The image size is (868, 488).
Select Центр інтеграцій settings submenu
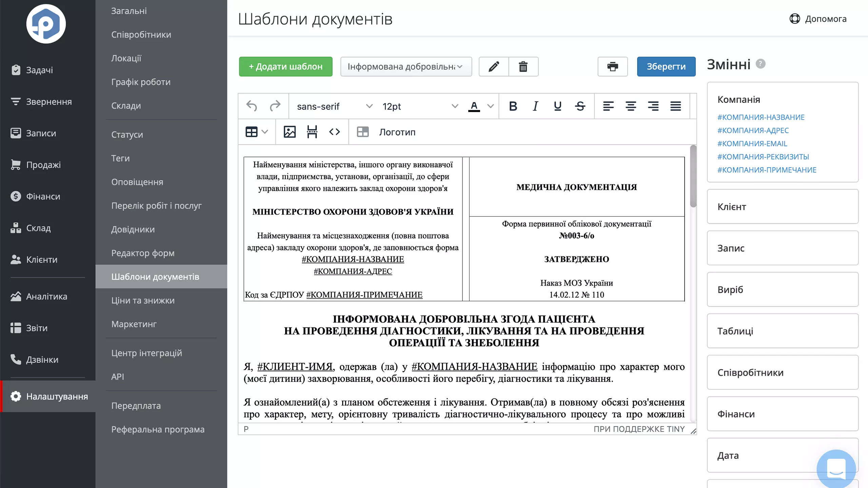pyautogui.click(x=161, y=353)
